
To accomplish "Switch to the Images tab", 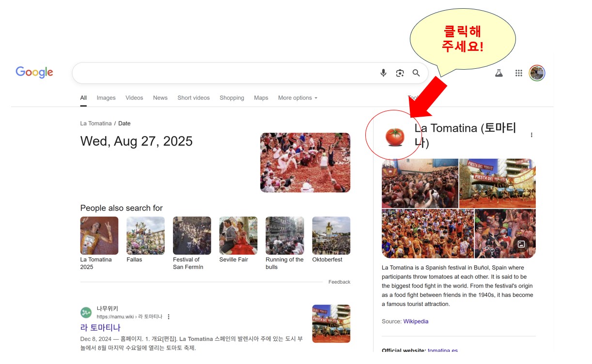I will point(106,98).
